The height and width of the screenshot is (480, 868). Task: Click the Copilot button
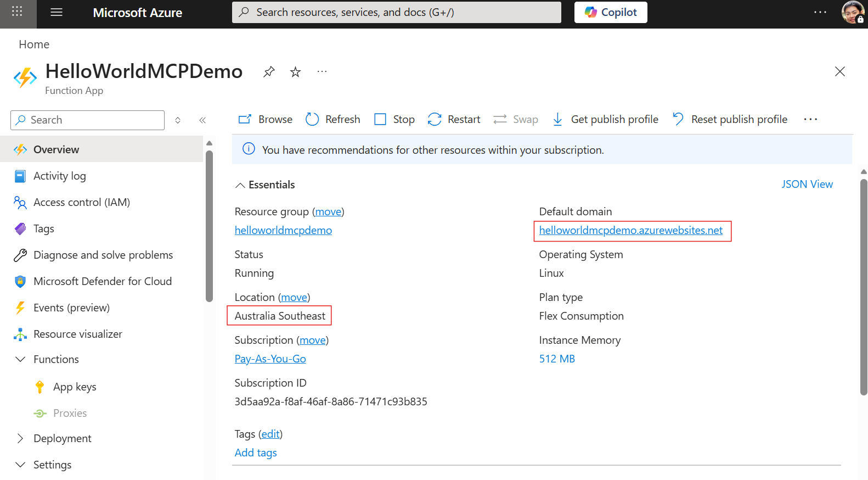611,12
